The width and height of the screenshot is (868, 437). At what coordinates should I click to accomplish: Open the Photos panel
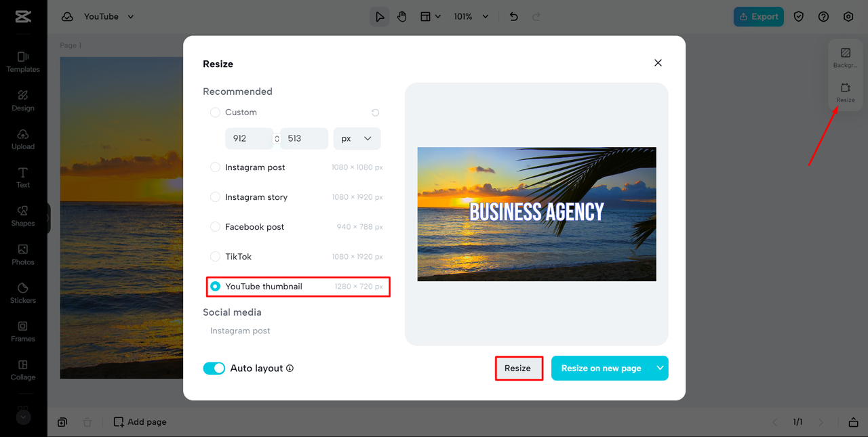[x=23, y=255]
